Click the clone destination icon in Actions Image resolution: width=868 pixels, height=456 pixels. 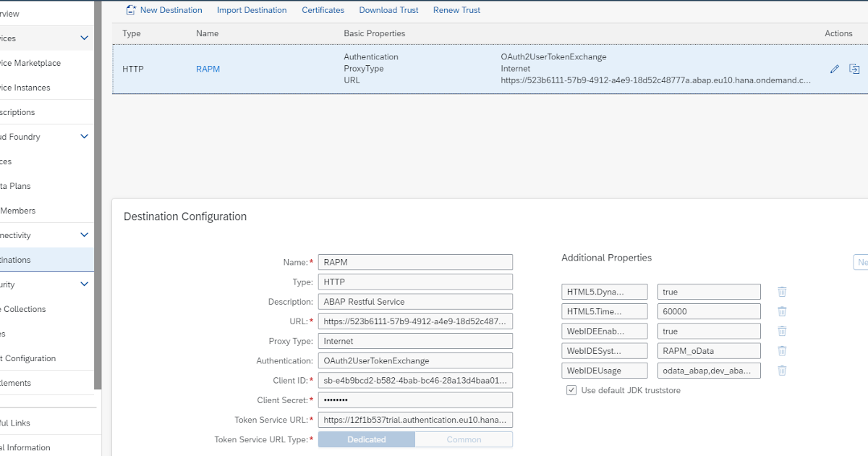coord(854,69)
